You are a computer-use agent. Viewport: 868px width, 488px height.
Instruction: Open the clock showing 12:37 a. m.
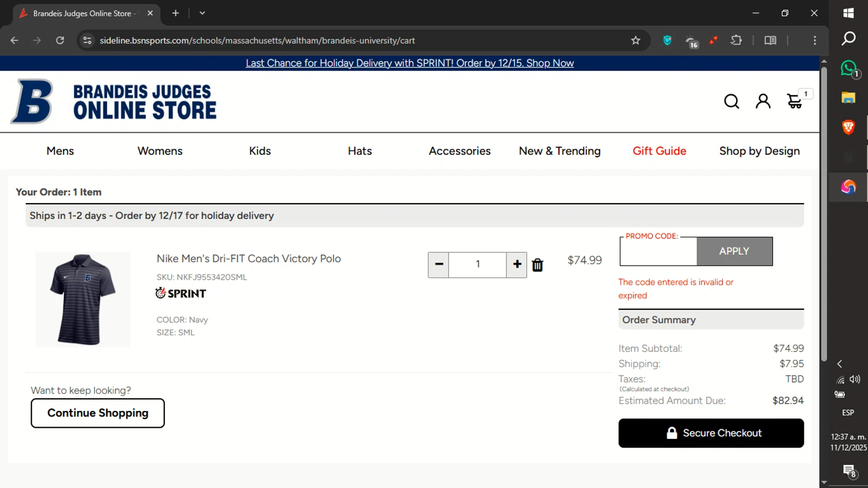point(848,437)
